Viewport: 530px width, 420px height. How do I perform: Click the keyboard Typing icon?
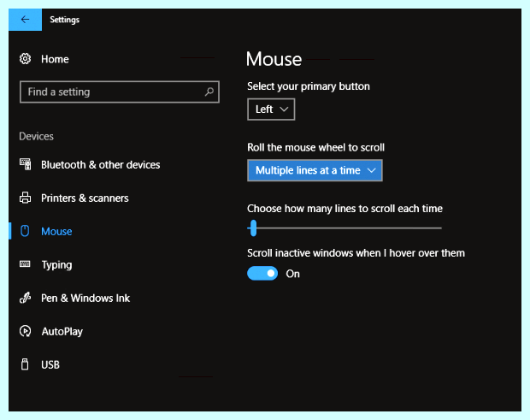click(25, 264)
